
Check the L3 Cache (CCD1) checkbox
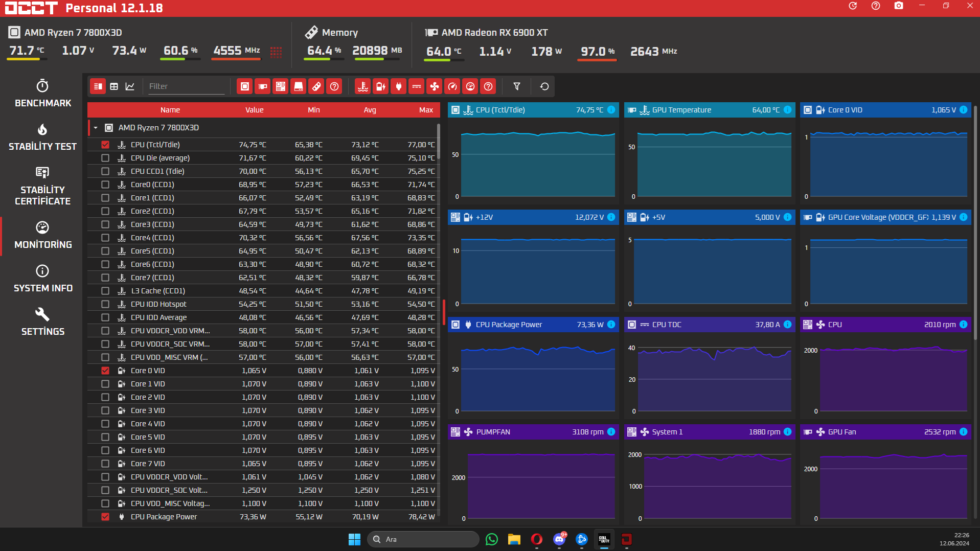[105, 291]
